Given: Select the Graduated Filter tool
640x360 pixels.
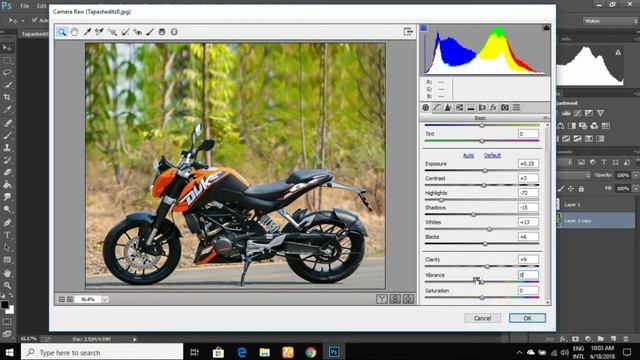Looking at the screenshot, I should pos(162,32).
